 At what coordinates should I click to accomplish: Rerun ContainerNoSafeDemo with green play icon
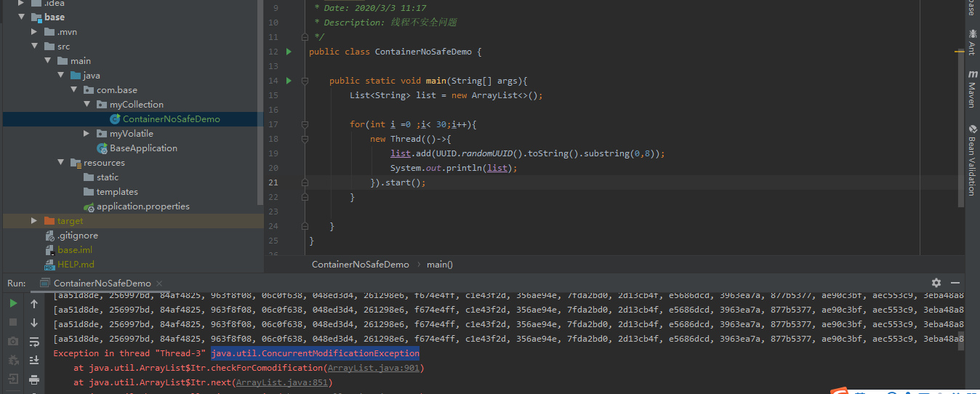[x=13, y=303]
